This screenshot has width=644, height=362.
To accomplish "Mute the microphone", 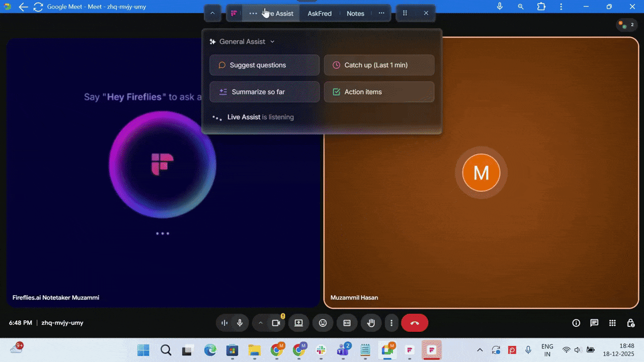I will (x=239, y=323).
